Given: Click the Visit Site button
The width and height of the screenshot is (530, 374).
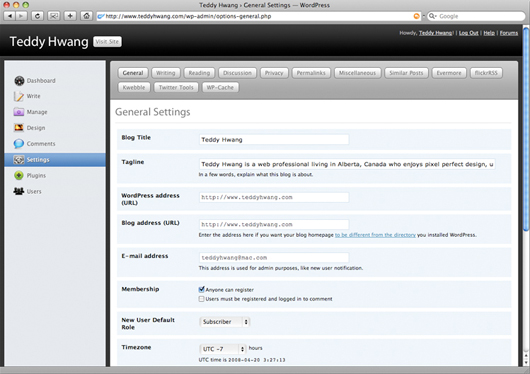Looking at the screenshot, I should click(x=107, y=42).
